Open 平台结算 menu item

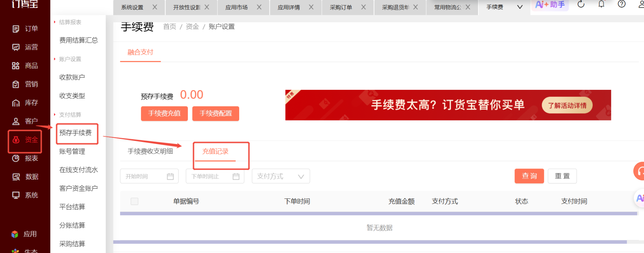pos(72,207)
